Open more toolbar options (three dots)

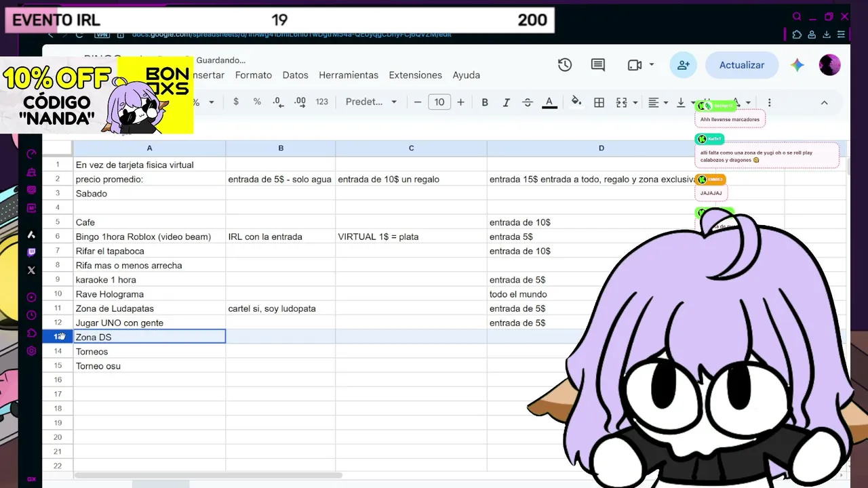pos(769,102)
